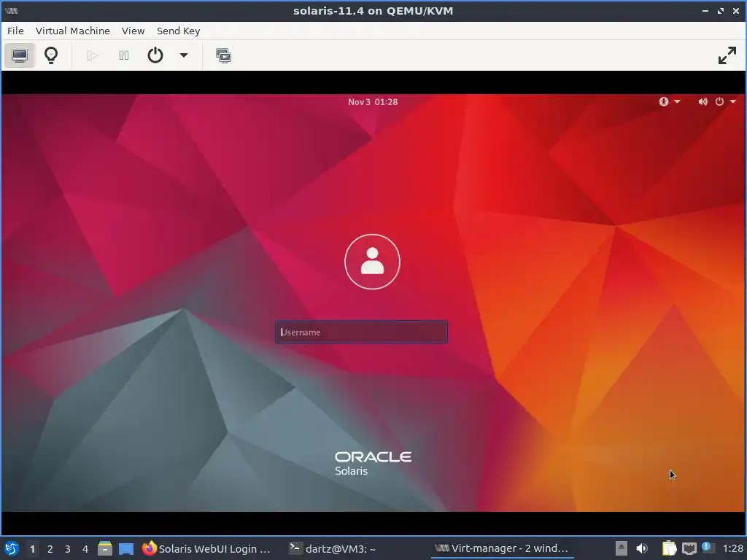Click Virt-manager taskbar entry
The height and width of the screenshot is (560, 747).
tap(502, 548)
